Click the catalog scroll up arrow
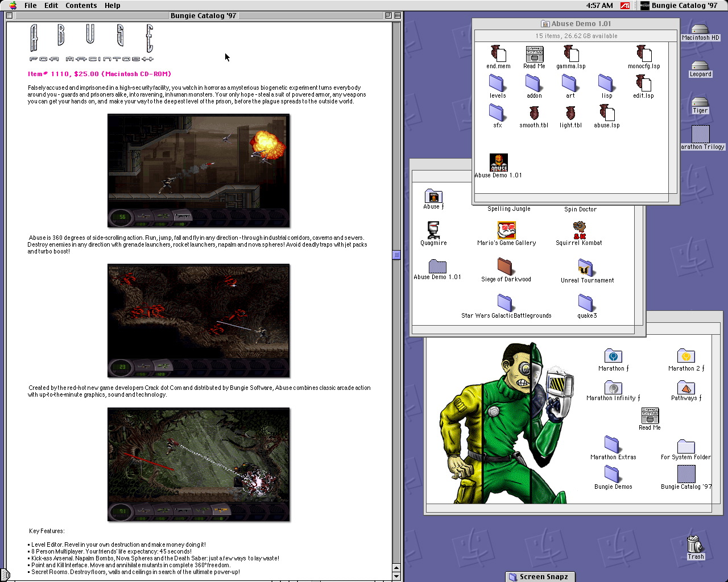 396,568
